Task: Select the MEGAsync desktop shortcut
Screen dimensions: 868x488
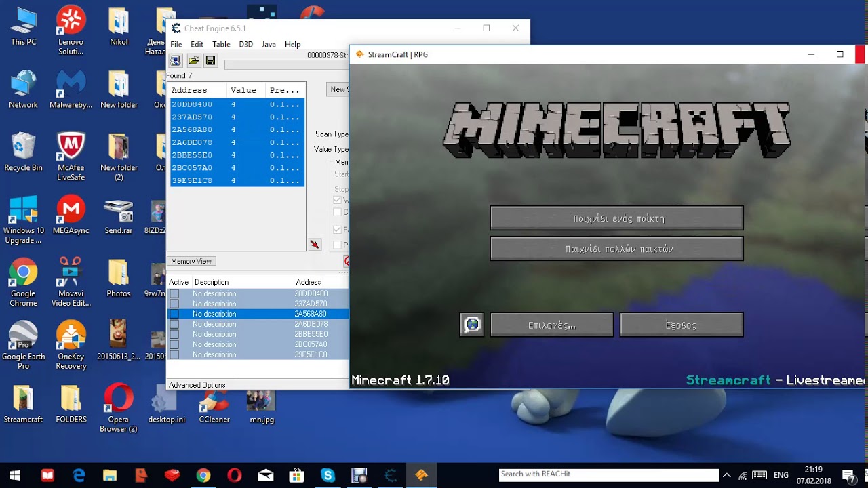Action: tap(71, 215)
